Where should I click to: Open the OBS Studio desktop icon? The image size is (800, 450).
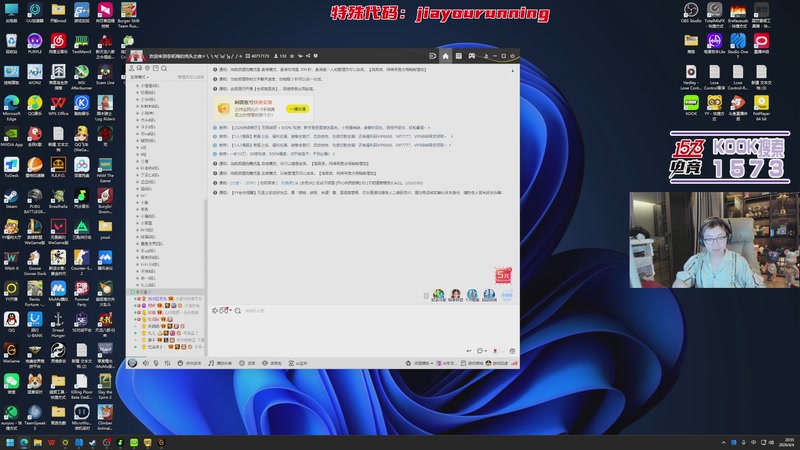(691, 13)
